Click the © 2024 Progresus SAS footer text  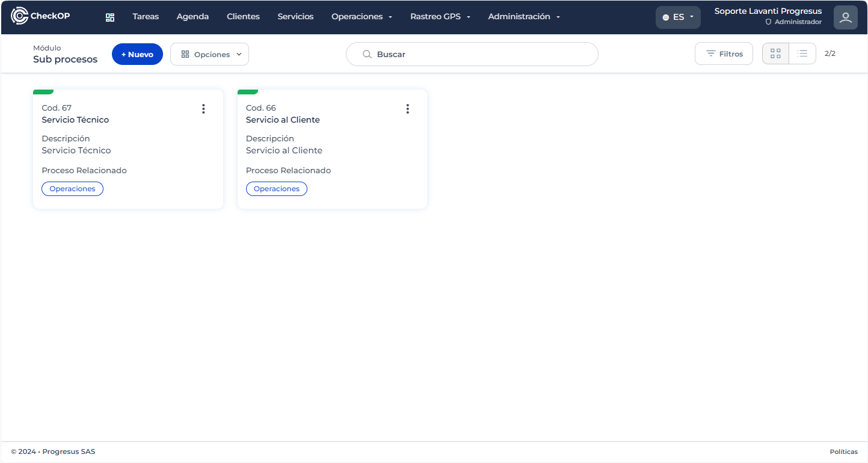[53, 452]
